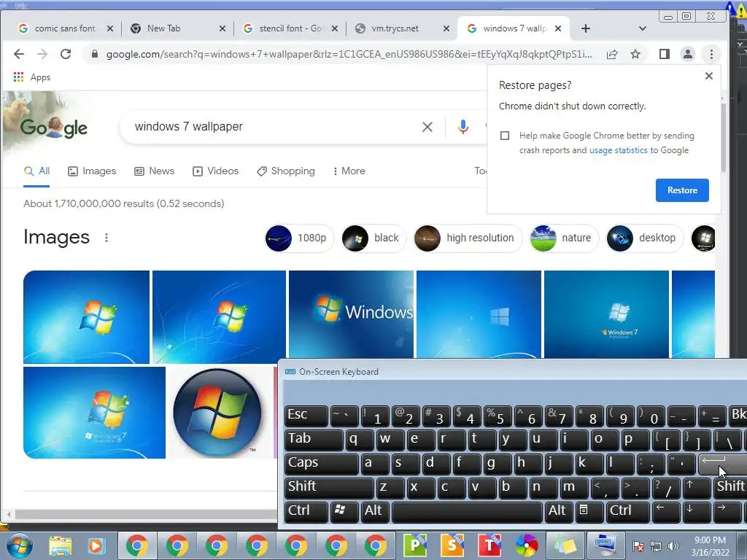
Task: Toggle Caps key on On-Screen Keyboard
Action: [x=321, y=464]
